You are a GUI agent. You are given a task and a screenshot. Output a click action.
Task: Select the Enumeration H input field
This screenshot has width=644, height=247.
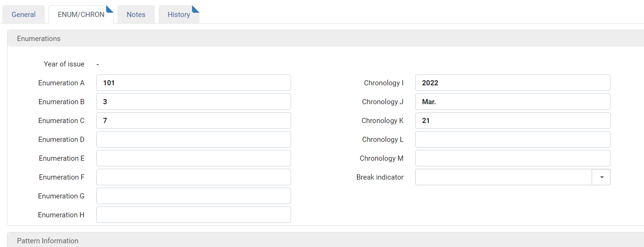point(193,215)
